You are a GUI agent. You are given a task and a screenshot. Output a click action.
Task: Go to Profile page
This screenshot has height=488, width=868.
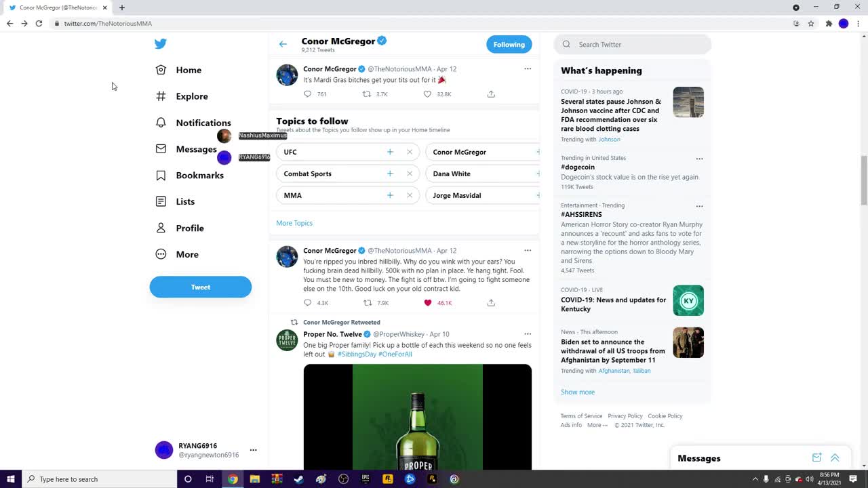[180, 228]
